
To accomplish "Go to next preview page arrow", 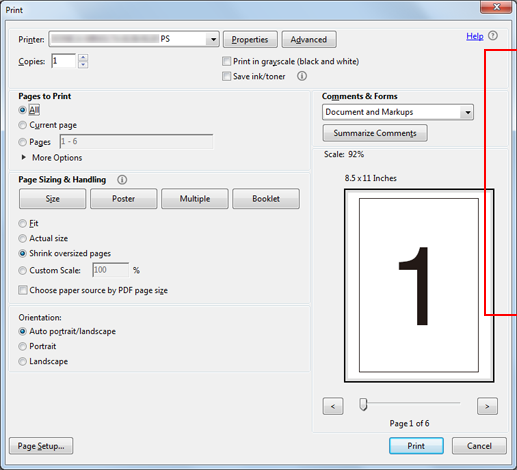I will pyautogui.click(x=487, y=406).
